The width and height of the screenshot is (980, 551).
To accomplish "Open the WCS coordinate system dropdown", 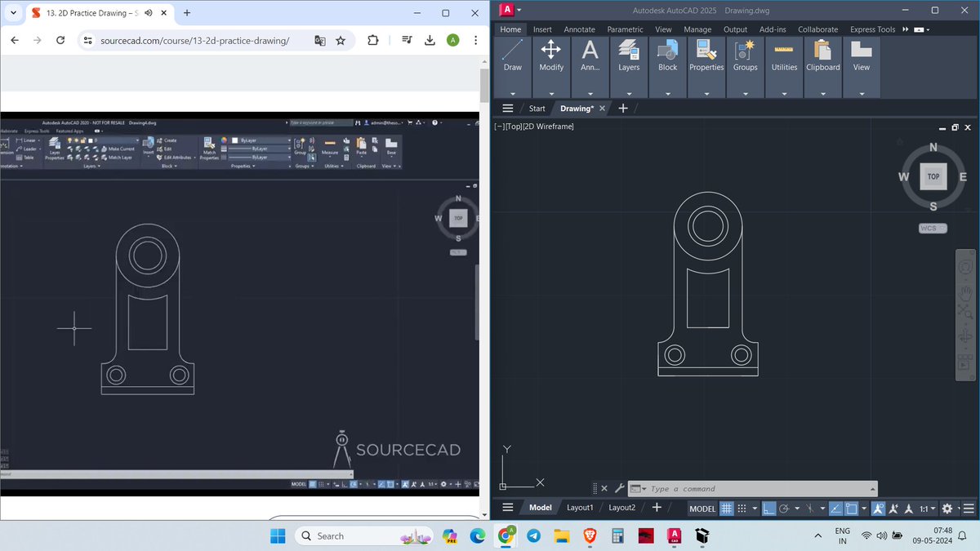I will click(x=933, y=229).
